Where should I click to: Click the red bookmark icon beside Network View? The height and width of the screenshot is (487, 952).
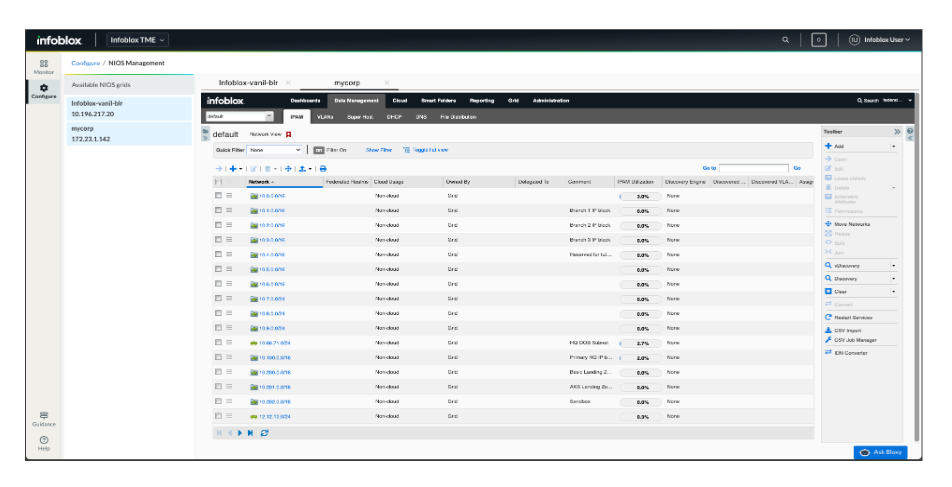point(288,134)
